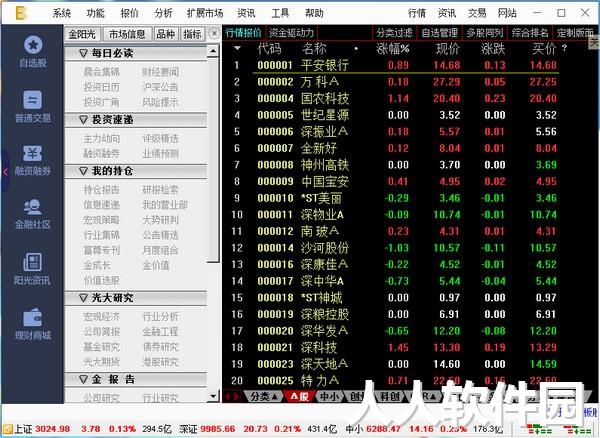600x438 pixels.
Task: Collapse the 每日必读 section
Action: point(83,53)
